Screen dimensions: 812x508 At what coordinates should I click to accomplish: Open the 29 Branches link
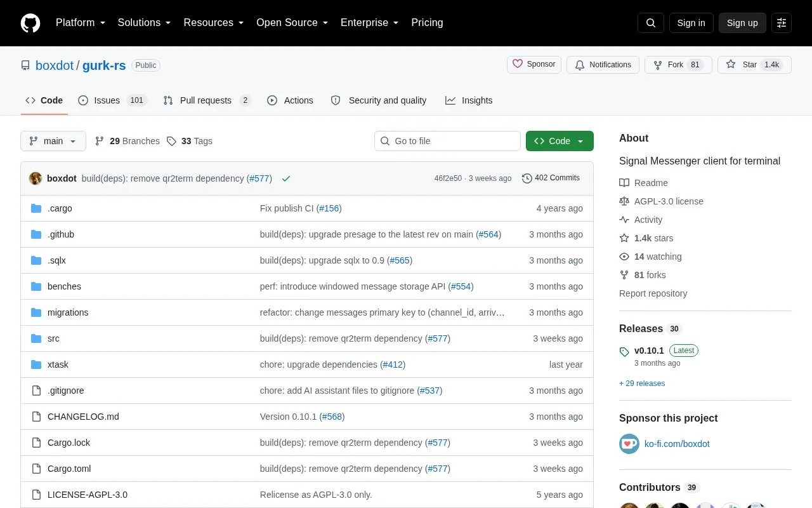coord(128,141)
